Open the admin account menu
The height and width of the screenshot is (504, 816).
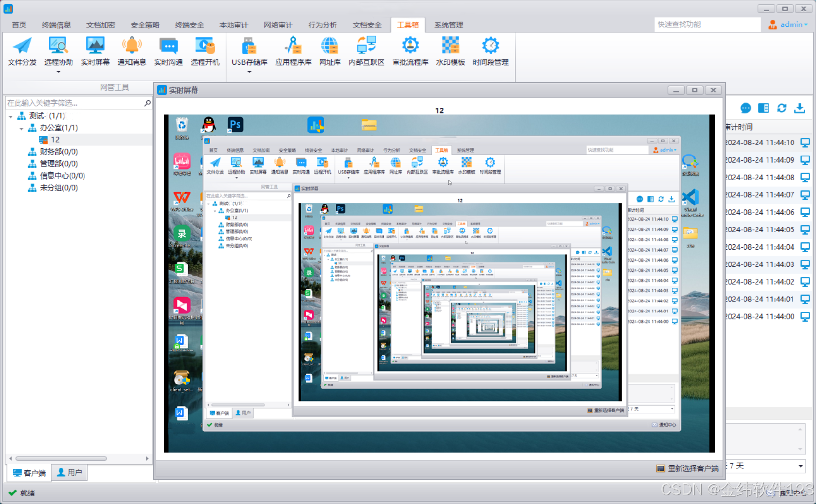click(788, 24)
